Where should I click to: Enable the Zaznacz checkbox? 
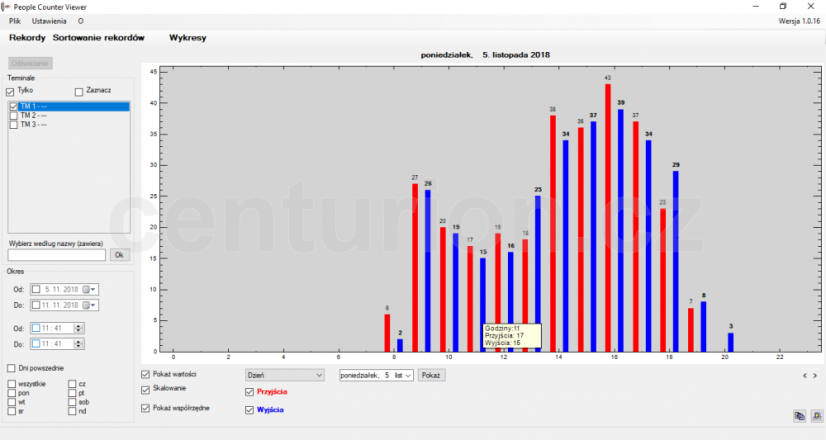coord(79,92)
